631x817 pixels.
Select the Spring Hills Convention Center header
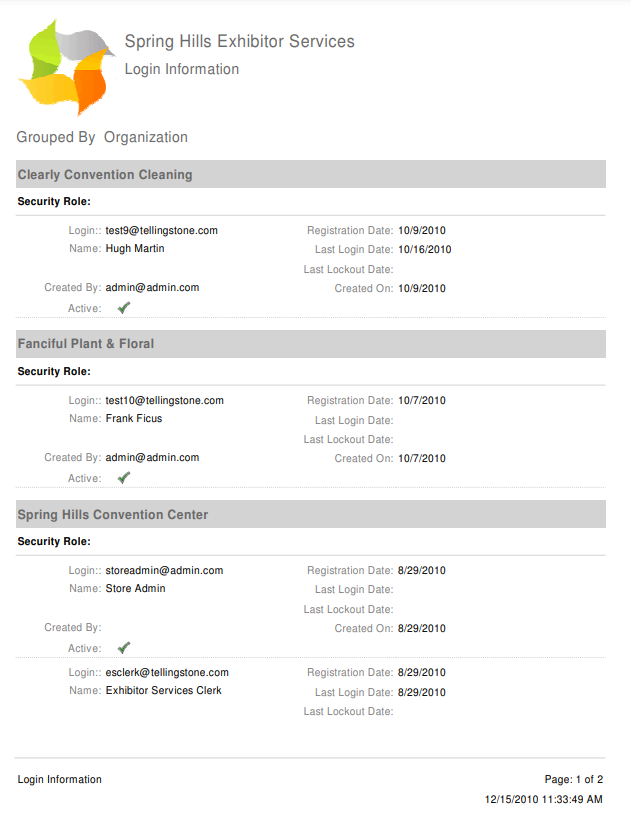(113, 515)
